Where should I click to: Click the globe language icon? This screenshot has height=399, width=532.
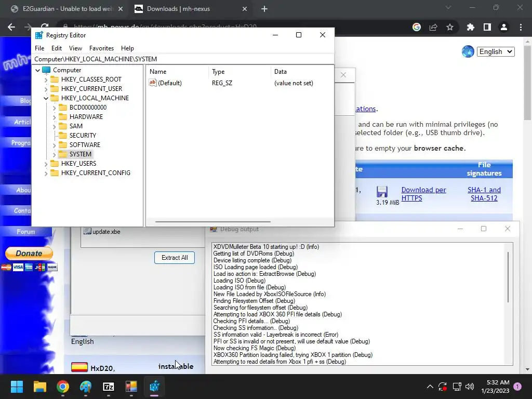pyautogui.click(x=468, y=51)
